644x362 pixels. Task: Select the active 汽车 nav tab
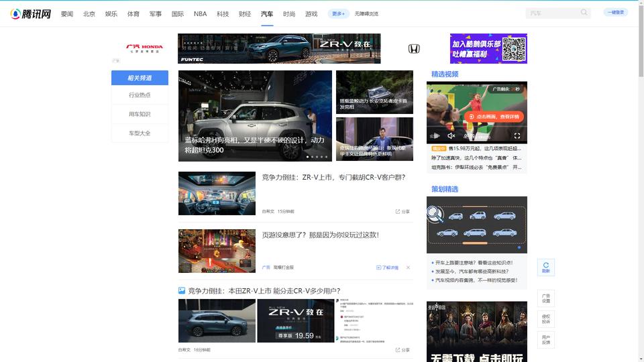[267, 13]
